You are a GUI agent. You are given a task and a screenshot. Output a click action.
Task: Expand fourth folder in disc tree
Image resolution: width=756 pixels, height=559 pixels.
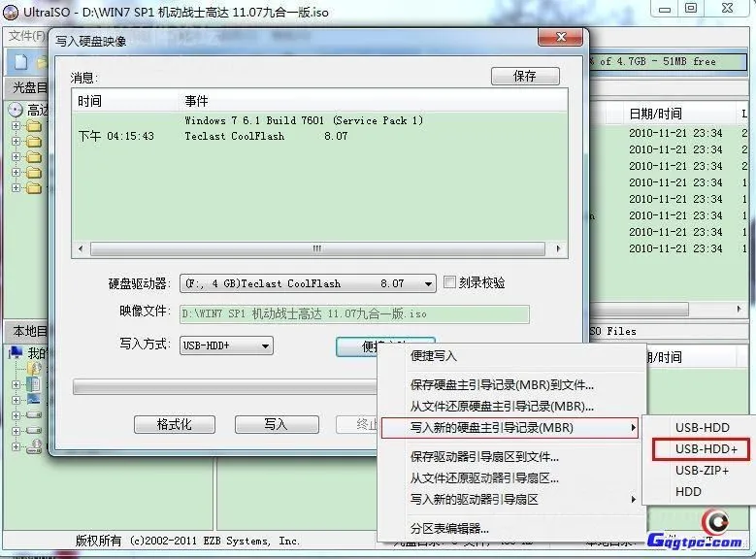coord(16,172)
